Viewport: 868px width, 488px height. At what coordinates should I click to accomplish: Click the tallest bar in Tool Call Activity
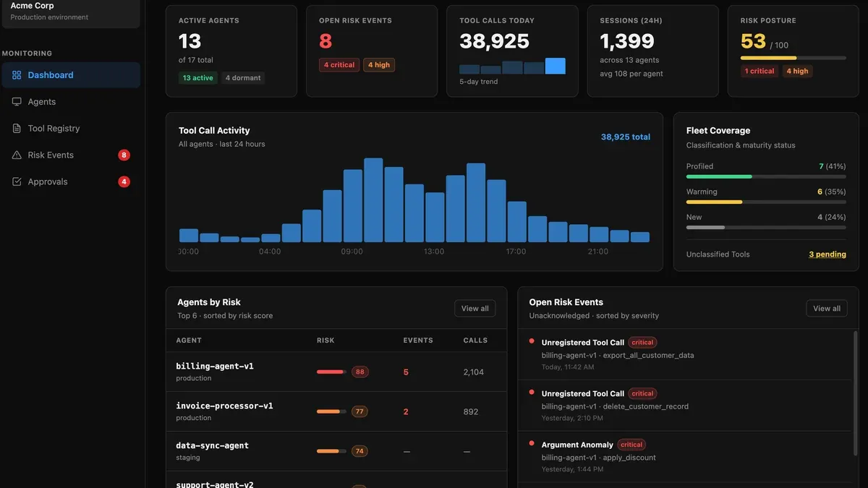373,200
